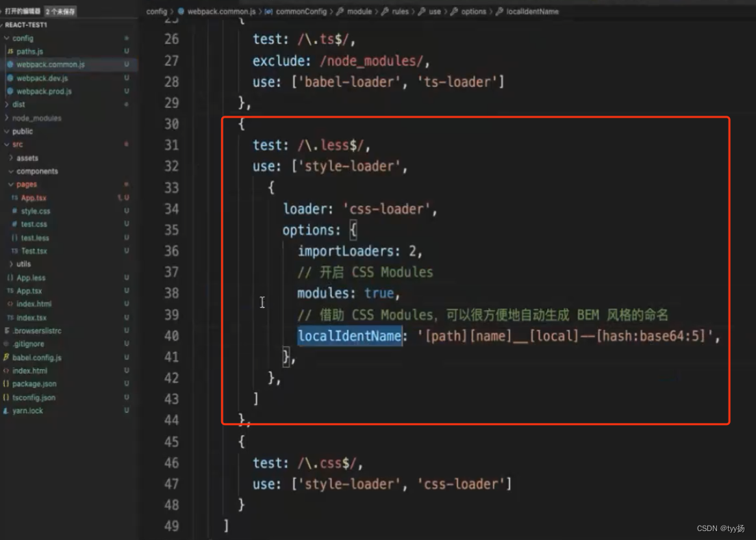Open webpack.dev.js file
The width and height of the screenshot is (756, 540).
click(42, 78)
